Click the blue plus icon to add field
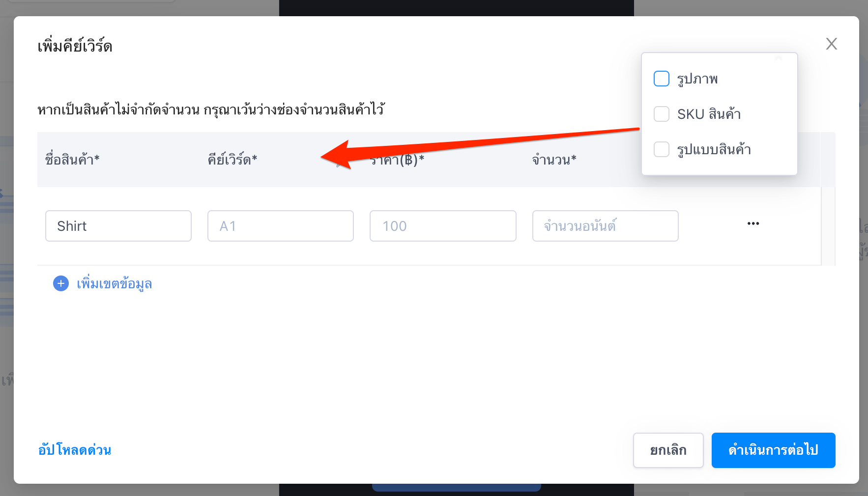The width and height of the screenshot is (868, 496). 61,283
